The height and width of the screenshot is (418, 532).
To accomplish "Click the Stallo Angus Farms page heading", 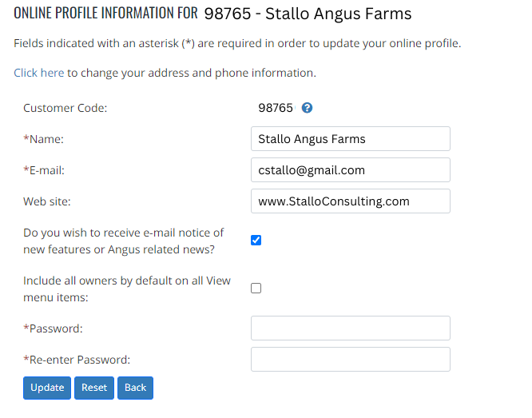I will (x=338, y=14).
